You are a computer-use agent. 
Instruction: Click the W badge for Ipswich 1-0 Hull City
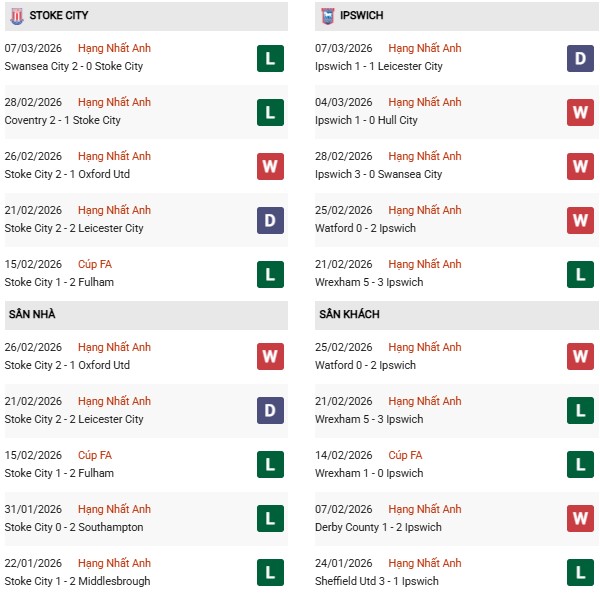(580, 112)
